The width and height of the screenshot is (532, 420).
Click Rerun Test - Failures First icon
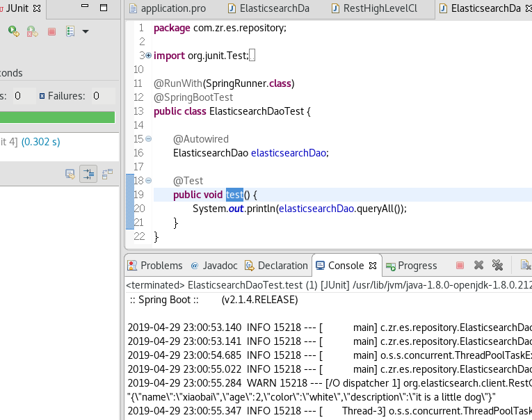coord(32,31)
